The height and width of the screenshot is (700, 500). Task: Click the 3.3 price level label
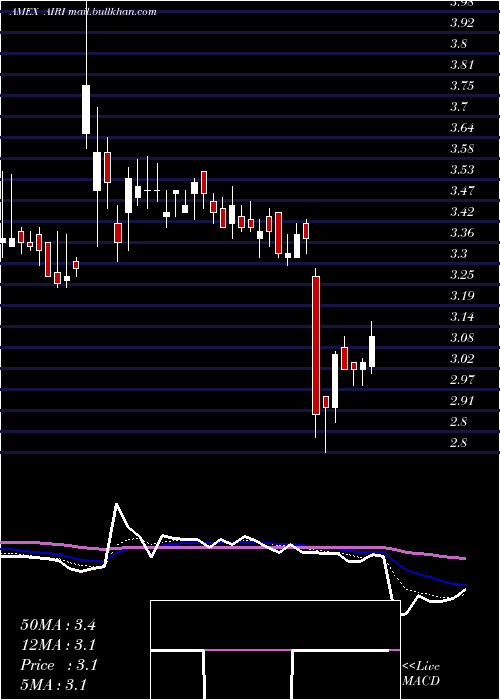pyautogui.click(x=459, y=254)
